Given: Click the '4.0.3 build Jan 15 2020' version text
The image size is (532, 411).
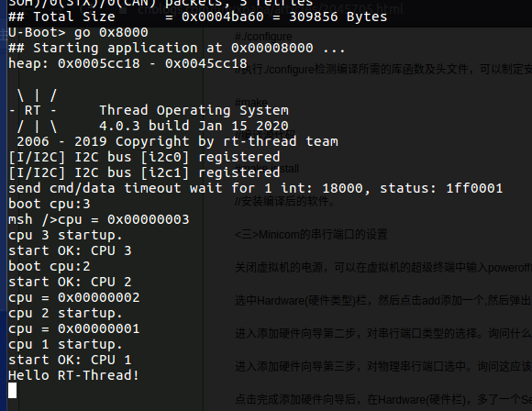Looking at the screenshot, I should click(194, 127).
